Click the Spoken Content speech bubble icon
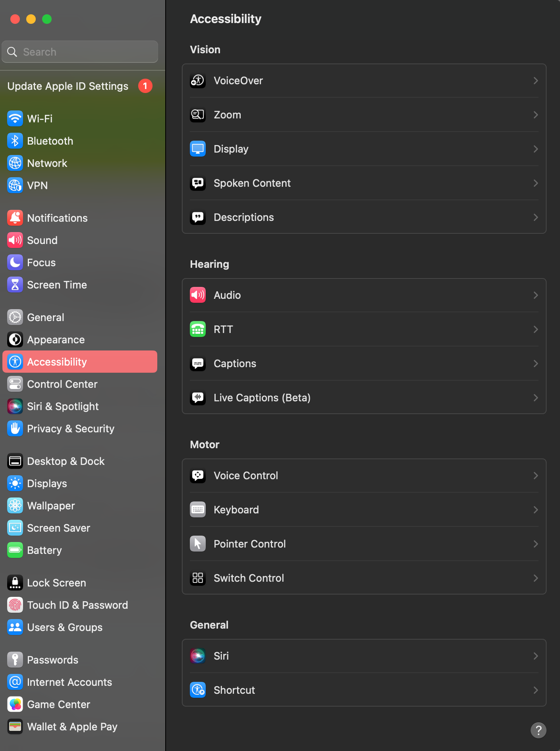The width and height of the screenshot is (560, 751). [198, 183]
